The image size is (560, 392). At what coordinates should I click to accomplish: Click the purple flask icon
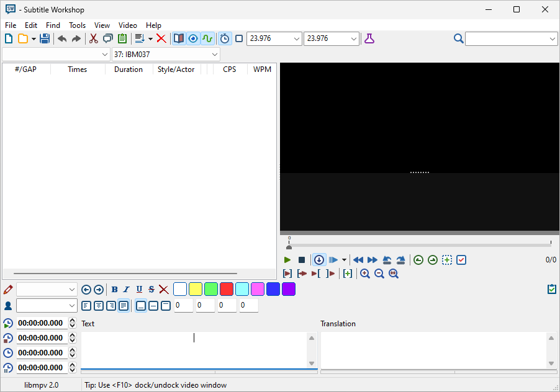click(369, 38)
